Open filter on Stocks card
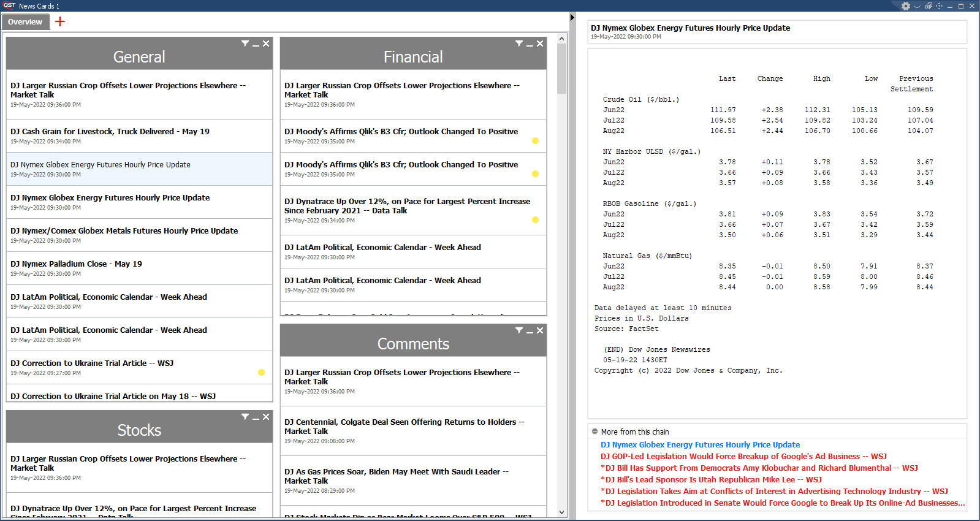This screenshot has height=521, width=980. click(x=245, y=417)
